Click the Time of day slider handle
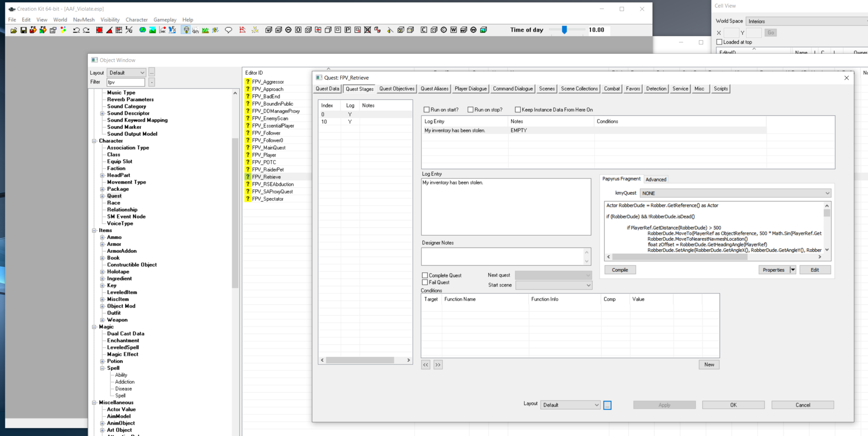 564,30
